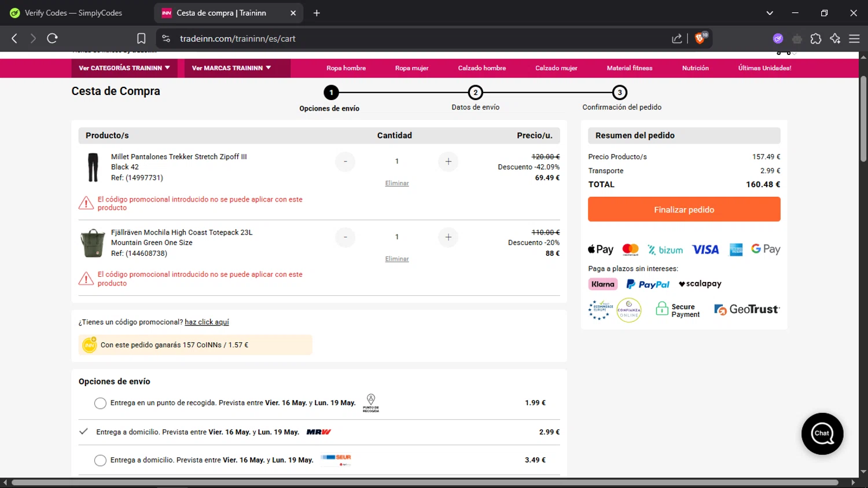This screenshot has width=868, height=488.
Task: Reload the cart page
Action: click(x=53, y=38)
